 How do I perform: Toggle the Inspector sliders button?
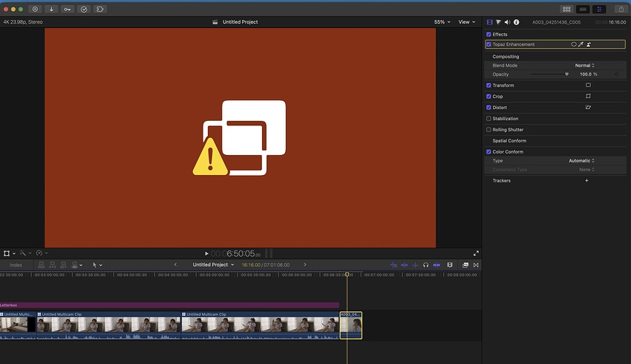599,9
